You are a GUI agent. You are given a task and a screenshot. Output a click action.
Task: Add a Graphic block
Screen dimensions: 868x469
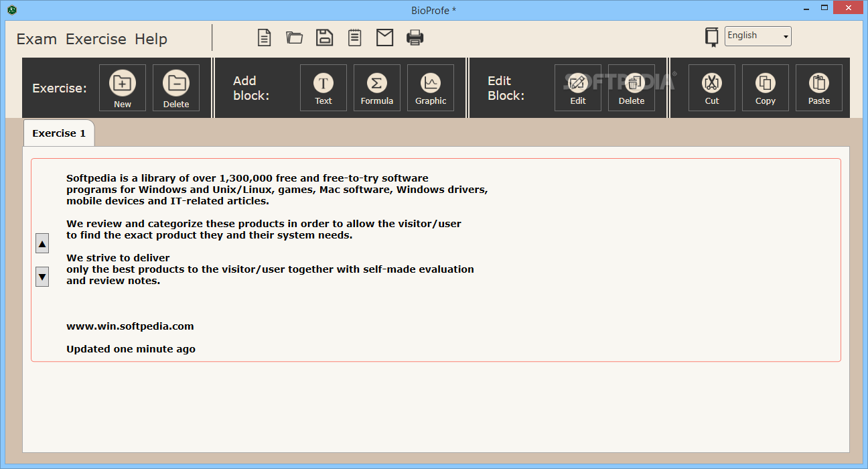pos(431,88)
